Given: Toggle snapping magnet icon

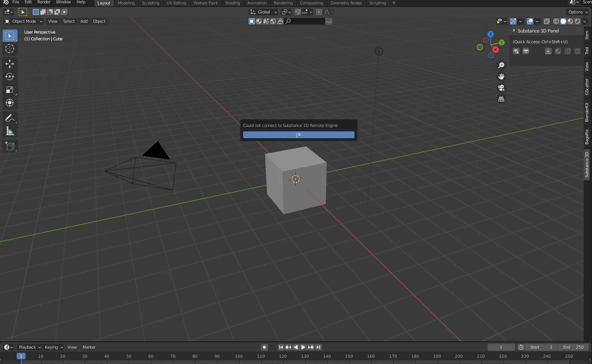Looking at the screenshot, I should pyautogui.click(x=298, y=12).
